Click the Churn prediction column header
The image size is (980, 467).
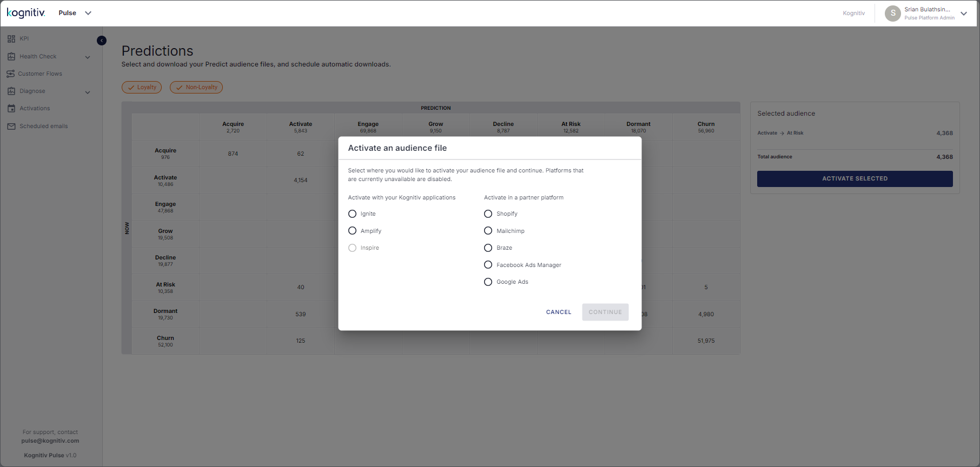point(706,127)
